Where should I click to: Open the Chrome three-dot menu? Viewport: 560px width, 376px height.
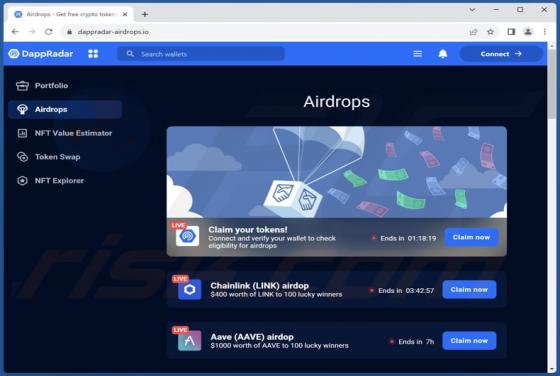545,32
